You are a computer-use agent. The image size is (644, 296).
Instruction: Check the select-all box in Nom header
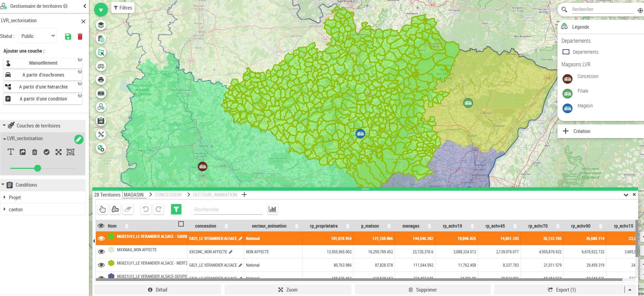[181, 224]
